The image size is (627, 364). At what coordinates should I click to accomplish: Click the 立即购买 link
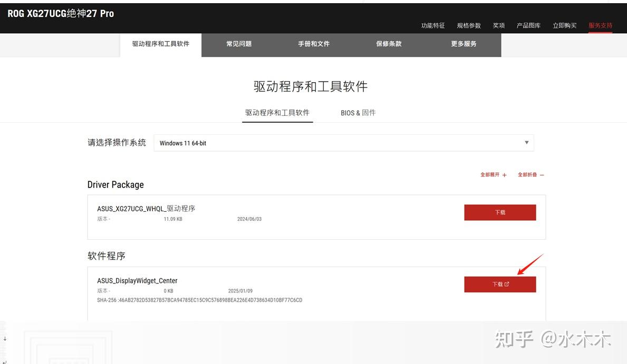click(564, 25)
